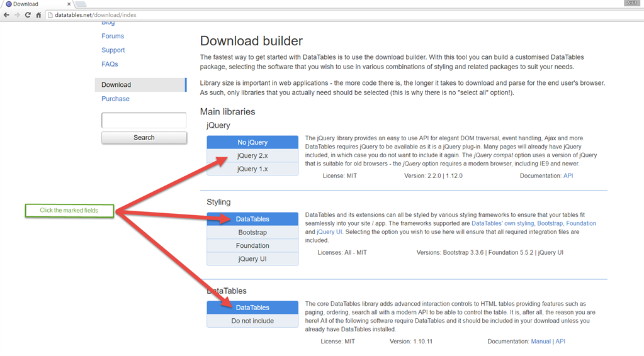Click the 'Version: 2.2.0 | 1.12.0' text
644x356 pixels.
pos(433,175)
